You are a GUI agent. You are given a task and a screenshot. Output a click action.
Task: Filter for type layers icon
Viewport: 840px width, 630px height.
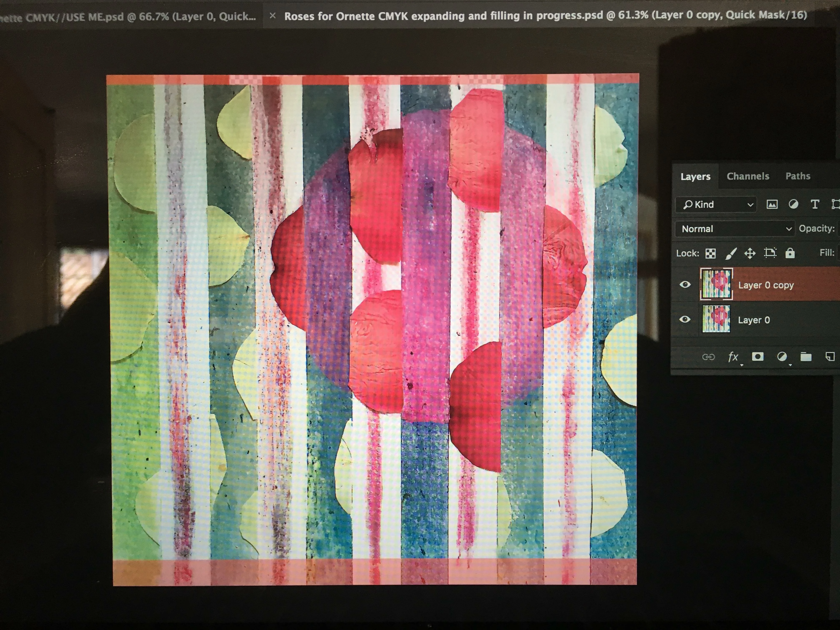pyautogui.click(x=815, y=205)
